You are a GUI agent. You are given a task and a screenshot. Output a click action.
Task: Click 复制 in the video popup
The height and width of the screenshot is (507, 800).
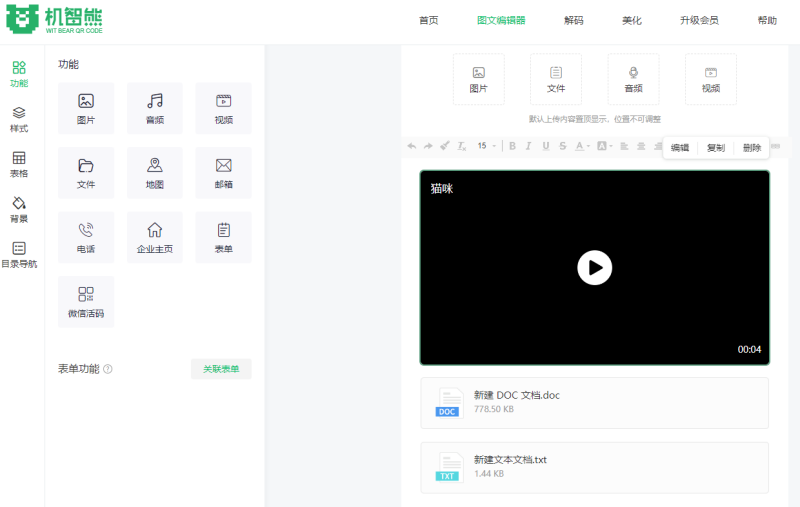(x=716, y=148)
